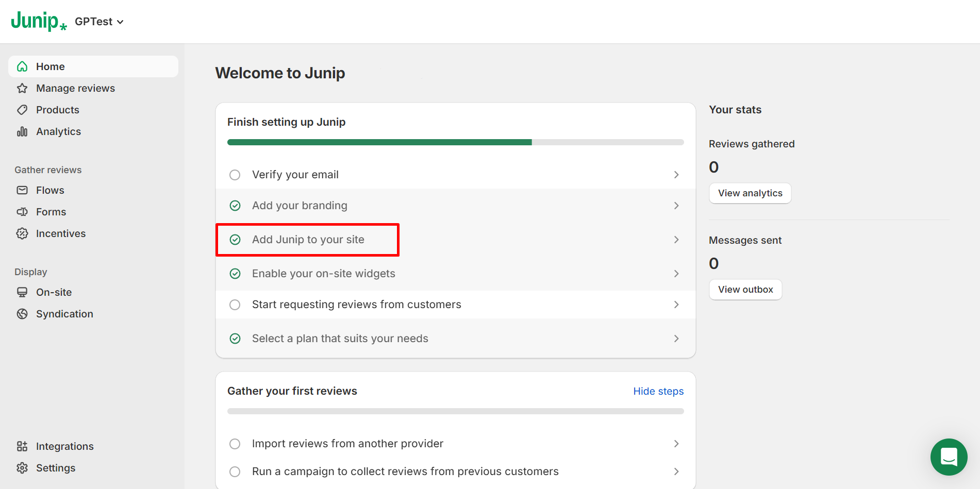Mark Start requesting reviews from customers complete
The width and height of the screenshot is (980, 489).
click(235, 304)
